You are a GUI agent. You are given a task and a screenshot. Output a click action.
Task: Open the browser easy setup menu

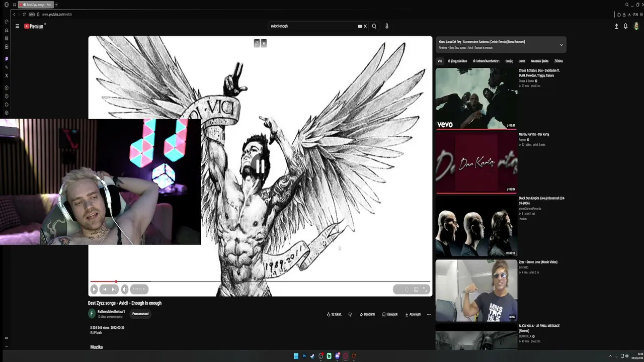point(641,15)
